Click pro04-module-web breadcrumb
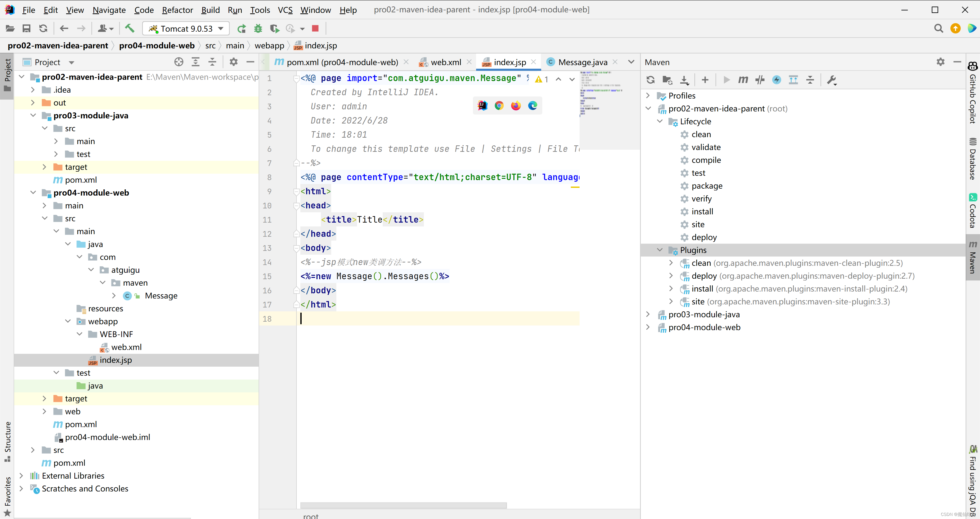 157,46
